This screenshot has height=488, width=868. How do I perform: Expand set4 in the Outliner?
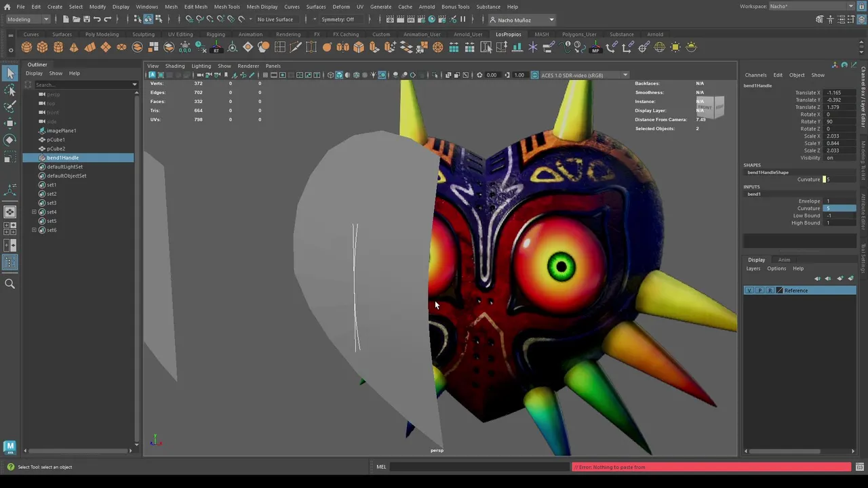tap(34, 212)
